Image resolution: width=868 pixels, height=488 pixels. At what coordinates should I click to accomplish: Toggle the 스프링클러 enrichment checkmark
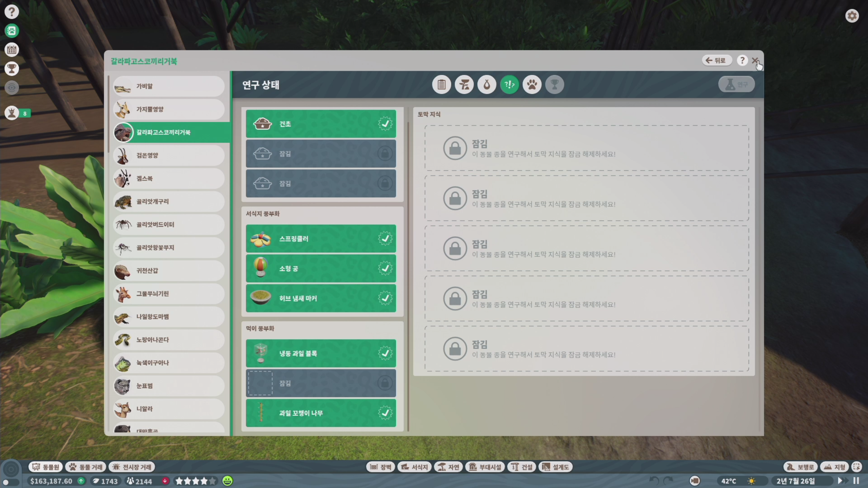click(385, 239)
